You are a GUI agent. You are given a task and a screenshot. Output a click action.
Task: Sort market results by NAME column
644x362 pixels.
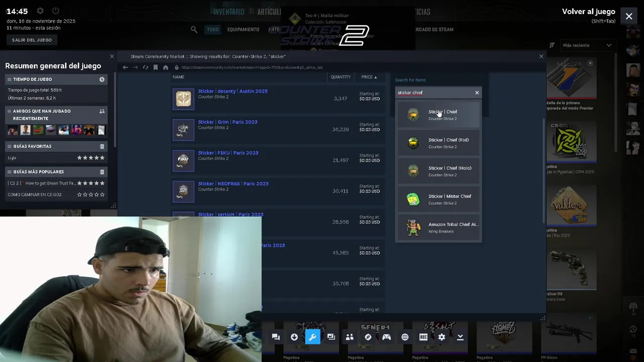178,77
